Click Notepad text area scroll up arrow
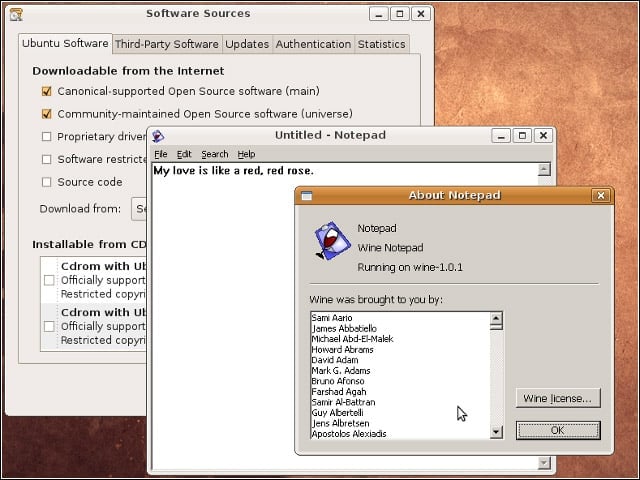Viewport: 640px width, 480px height. coord(544,169)
